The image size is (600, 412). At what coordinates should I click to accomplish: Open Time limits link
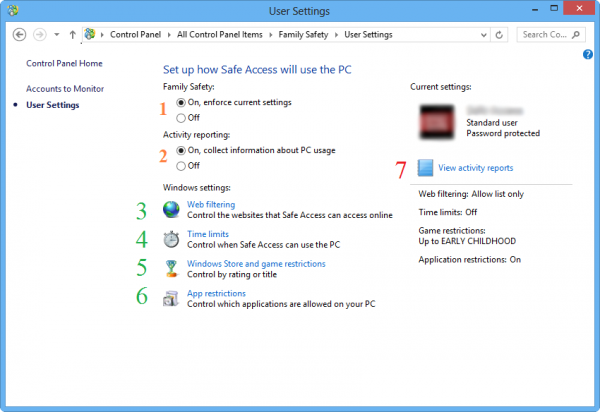(x=208, y=234)
